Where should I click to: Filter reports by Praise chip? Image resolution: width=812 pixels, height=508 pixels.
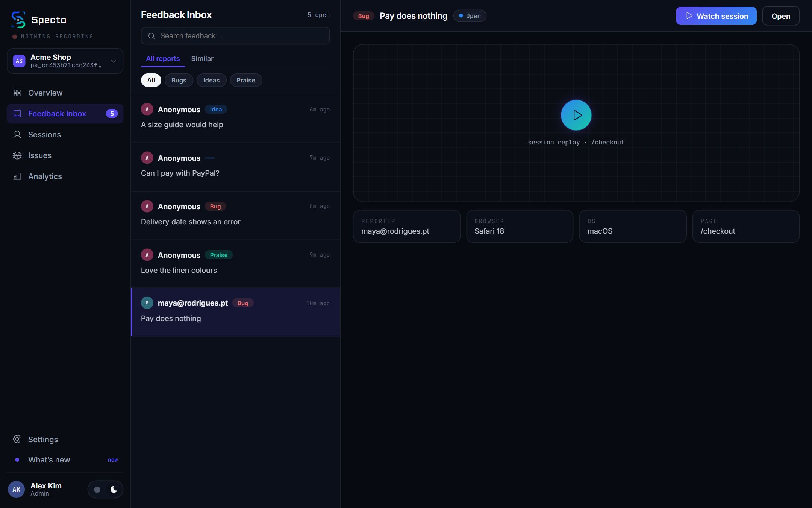246,80
